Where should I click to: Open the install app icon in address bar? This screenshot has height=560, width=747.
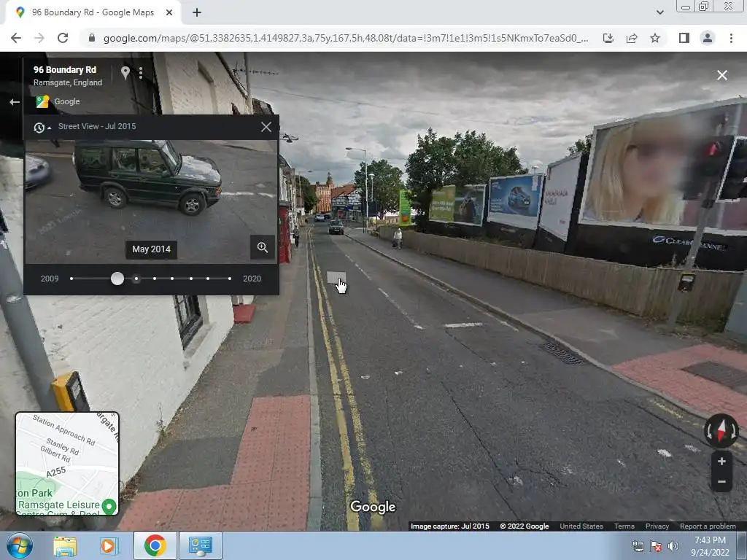[608, 38]
